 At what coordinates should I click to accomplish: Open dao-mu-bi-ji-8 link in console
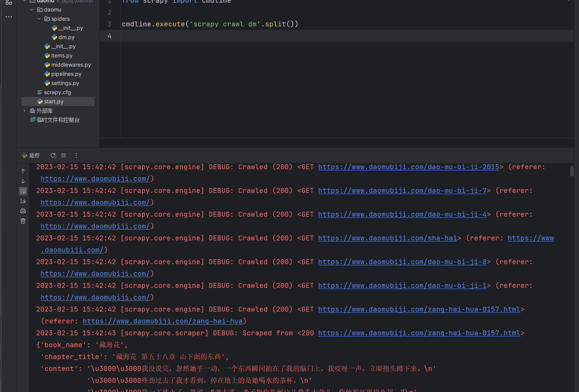(402, 262)
